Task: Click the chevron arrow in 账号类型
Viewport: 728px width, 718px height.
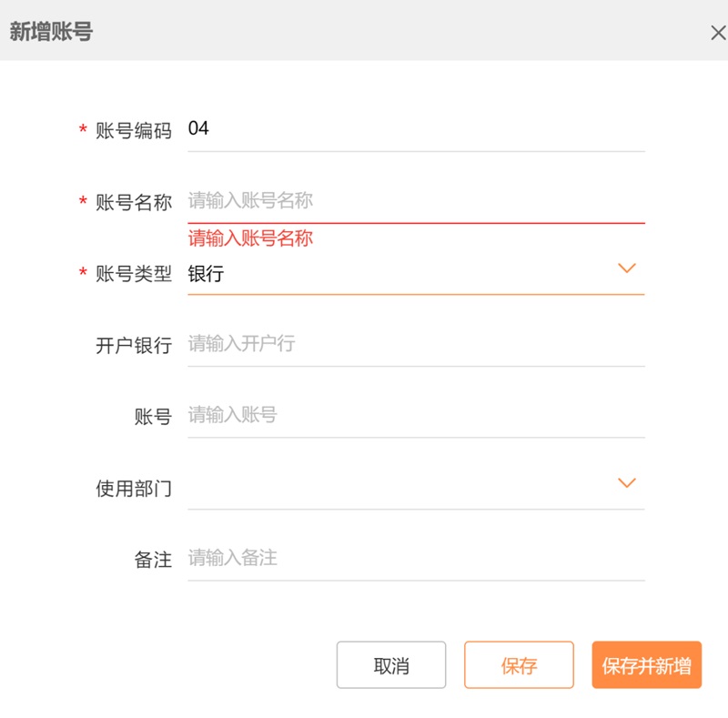Action: click(626, 268)
